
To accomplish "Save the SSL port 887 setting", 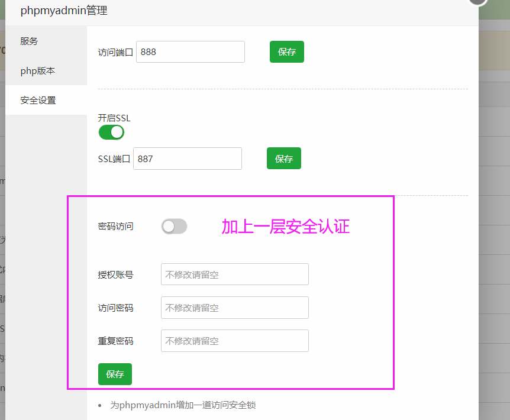I will point(283,159).
